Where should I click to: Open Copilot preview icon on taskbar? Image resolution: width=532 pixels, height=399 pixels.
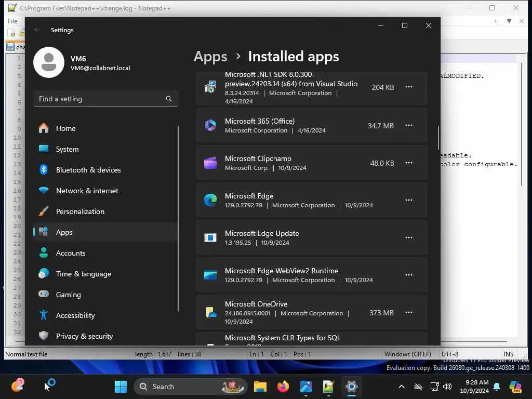515,387
